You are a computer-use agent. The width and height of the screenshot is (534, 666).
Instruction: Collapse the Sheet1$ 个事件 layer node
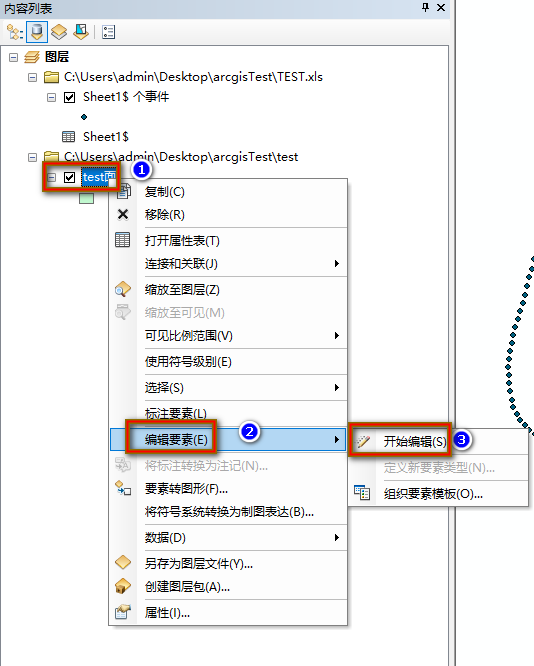[x=51, y=98]
